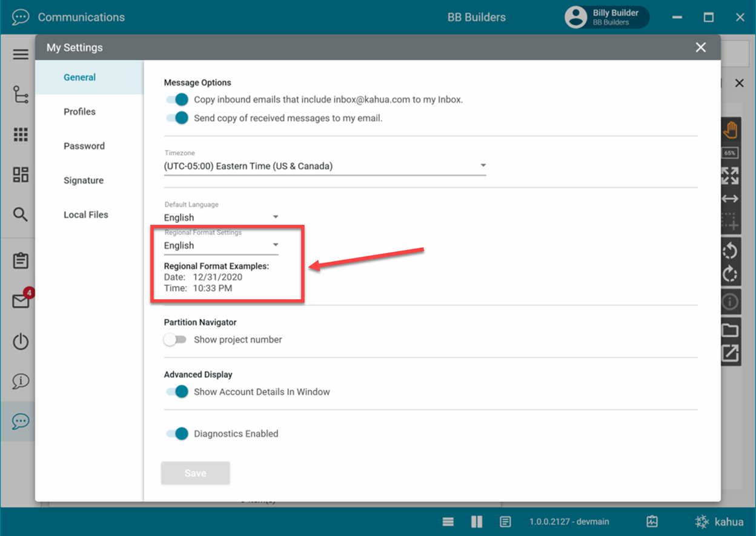Image resolution: width=756 pixels, height=536 pixels.
Task: Expand the Timezone dropdown
Action: (x=325, y=166)
